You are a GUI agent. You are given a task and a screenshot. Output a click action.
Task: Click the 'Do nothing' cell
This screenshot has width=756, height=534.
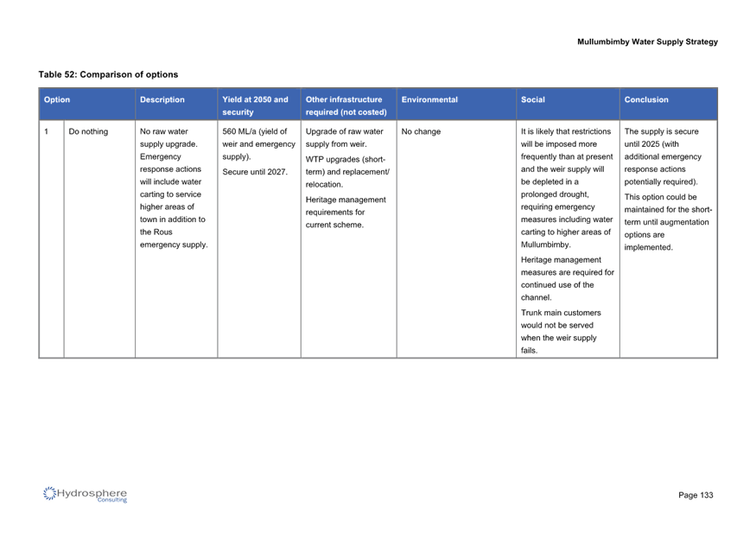click(x=99, y=238)
